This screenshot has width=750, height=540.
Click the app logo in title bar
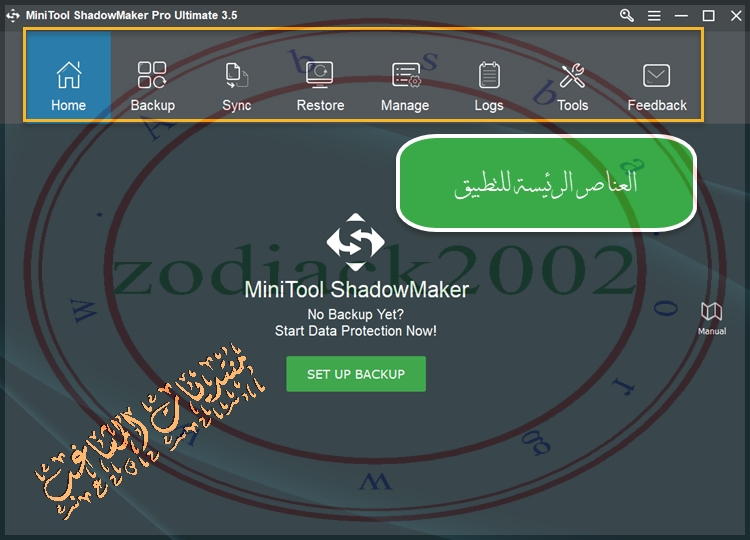pos(13,15)
